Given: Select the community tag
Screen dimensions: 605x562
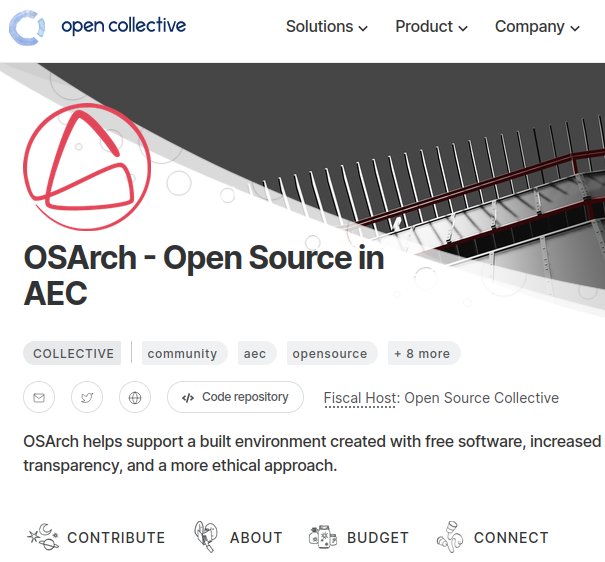Looking at the screenshot, I should click(184, 353).
